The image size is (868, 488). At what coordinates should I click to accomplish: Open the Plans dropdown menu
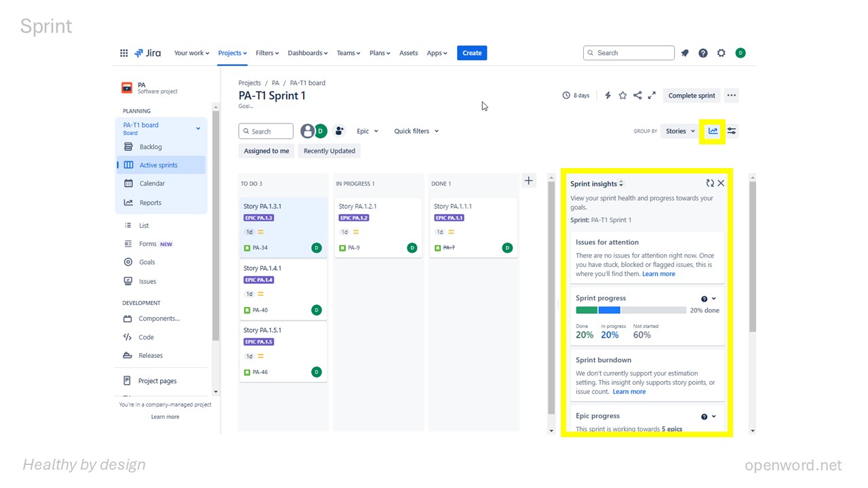click(x=380, y=53)
